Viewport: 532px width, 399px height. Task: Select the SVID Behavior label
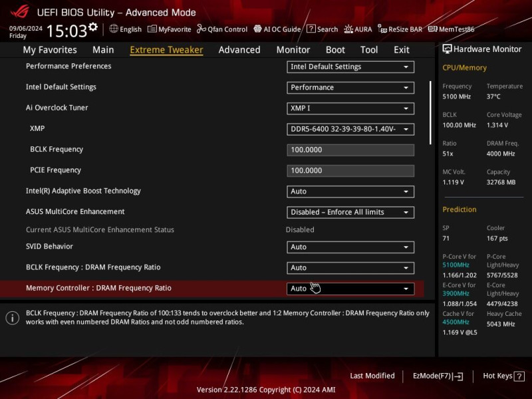[49, 247]
